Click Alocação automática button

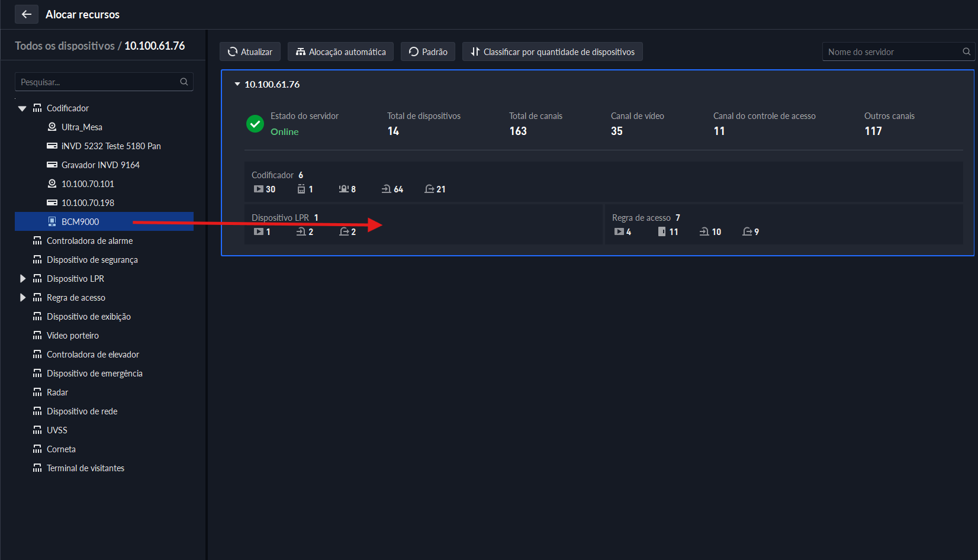[340, 52]
